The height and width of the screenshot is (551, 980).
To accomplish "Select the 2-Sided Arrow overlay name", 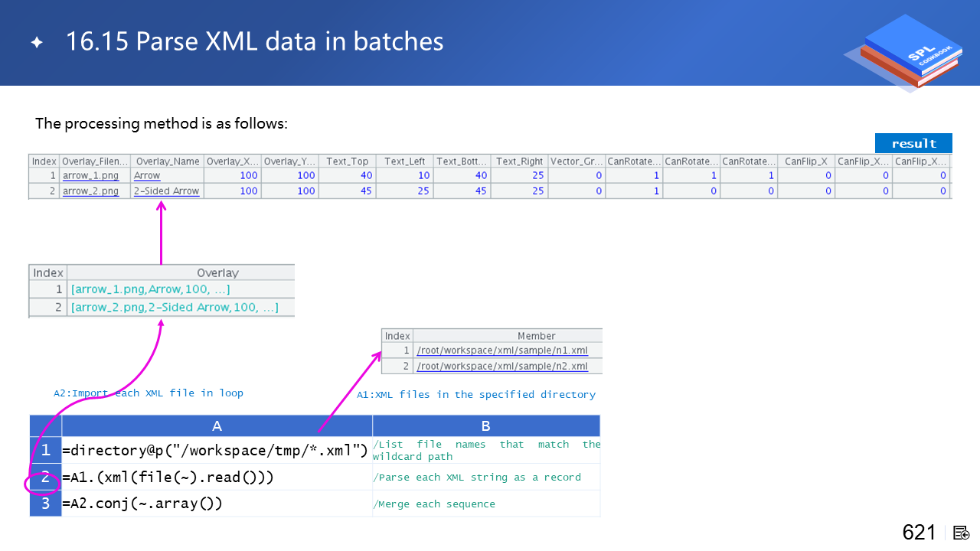I will (x=166, y=191).
